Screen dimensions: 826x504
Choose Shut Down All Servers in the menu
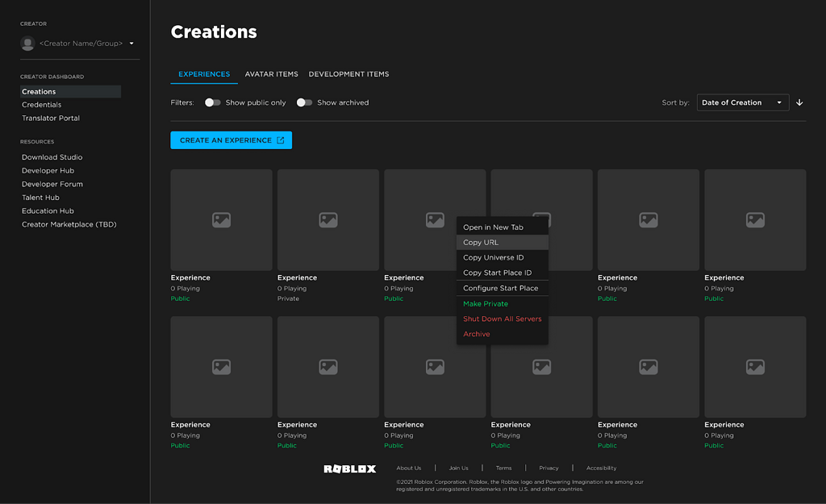[502, 319]
